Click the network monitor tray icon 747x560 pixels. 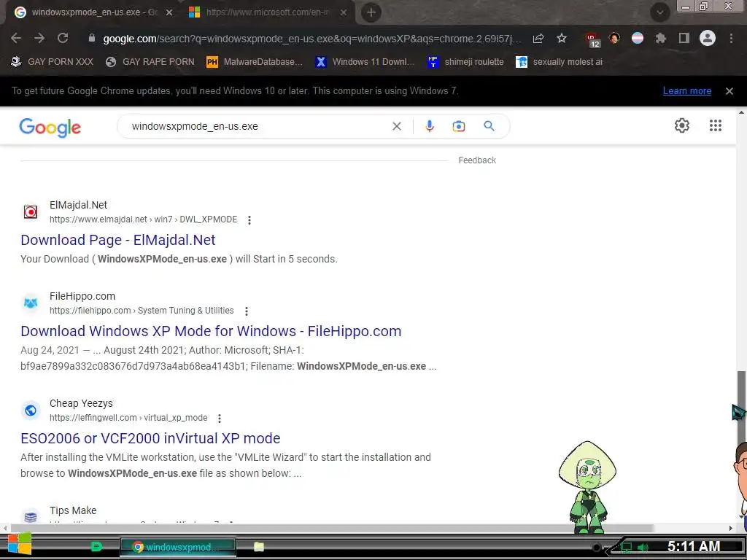(x=627, y=548)
